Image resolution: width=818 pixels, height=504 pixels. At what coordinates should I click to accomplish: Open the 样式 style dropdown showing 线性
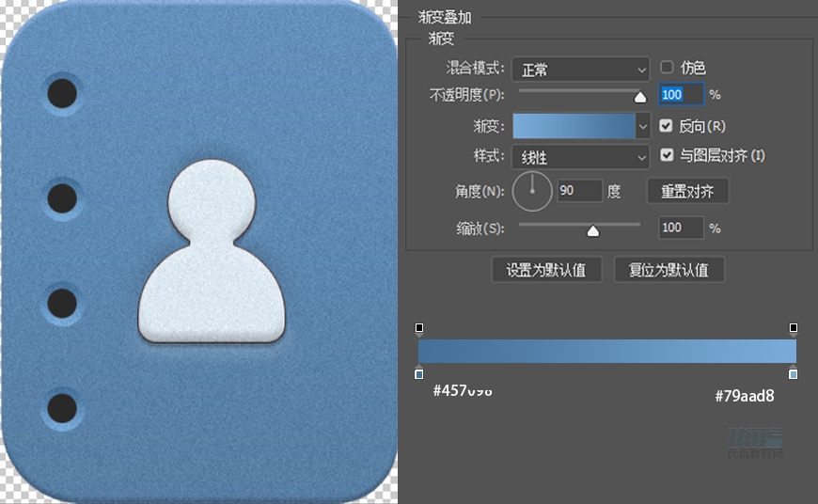coord(581,157)
